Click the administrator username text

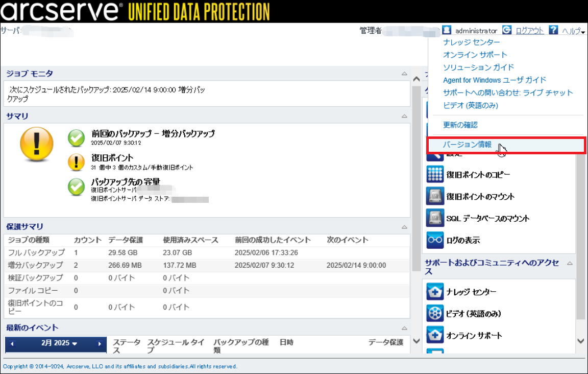[476, 31]
